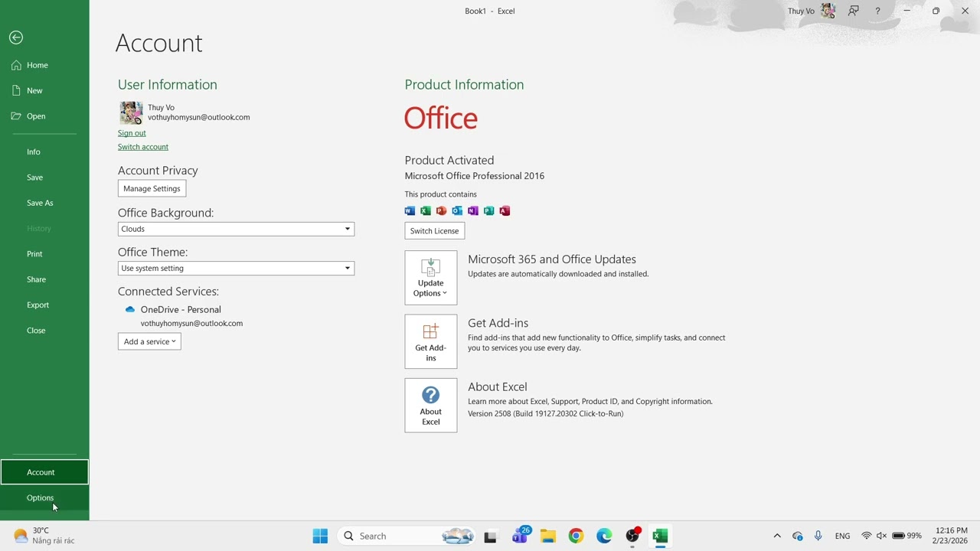Click the Publisher app icon under product contains
This screenshot has height=551, width=980.
(488, 210)
